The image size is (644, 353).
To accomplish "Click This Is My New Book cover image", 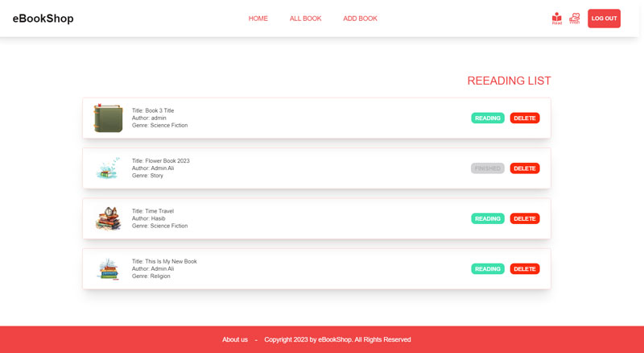I will pyautogui.click(x=108, y=269).
